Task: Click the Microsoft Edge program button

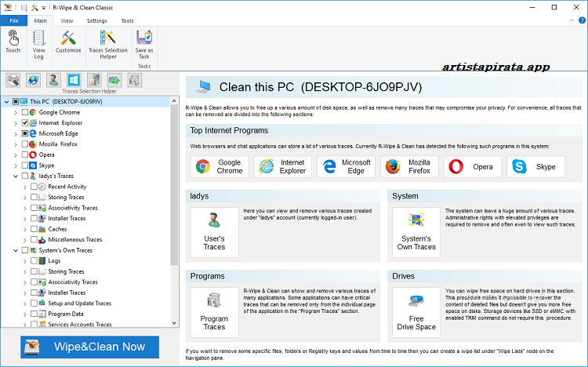Action: [346, 167]
